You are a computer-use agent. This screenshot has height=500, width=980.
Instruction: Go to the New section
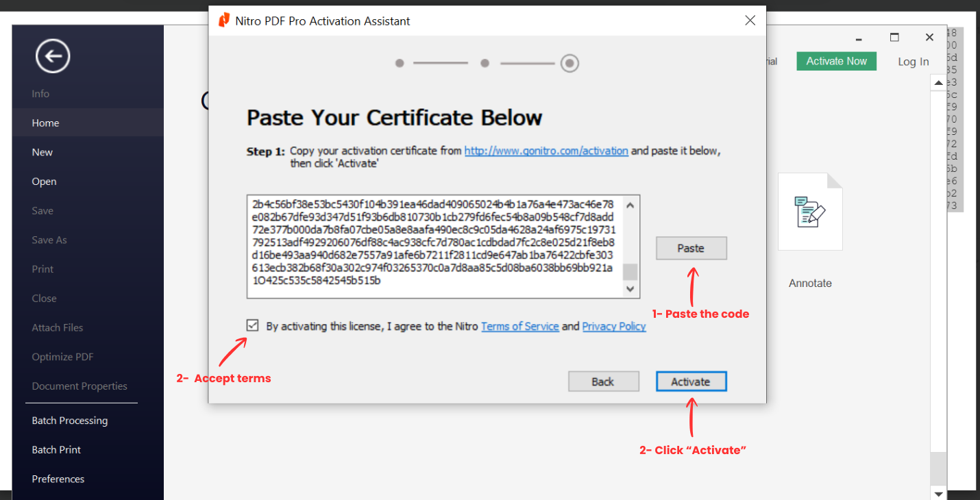(42, 151)
